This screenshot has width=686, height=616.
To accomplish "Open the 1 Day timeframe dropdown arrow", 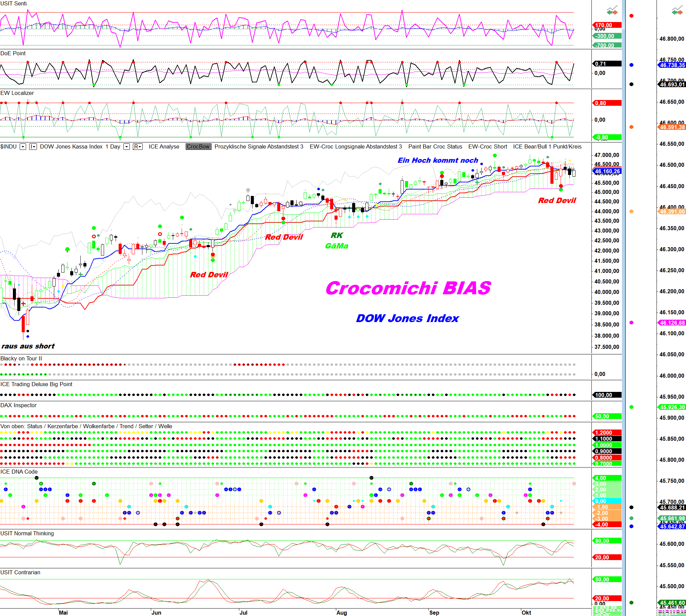I will coord(126,147).
